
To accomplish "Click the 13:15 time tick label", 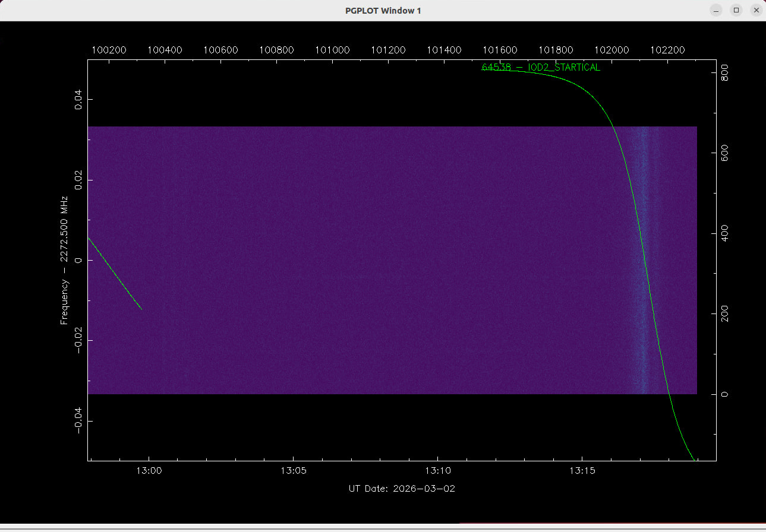I will tap(582, 471).
